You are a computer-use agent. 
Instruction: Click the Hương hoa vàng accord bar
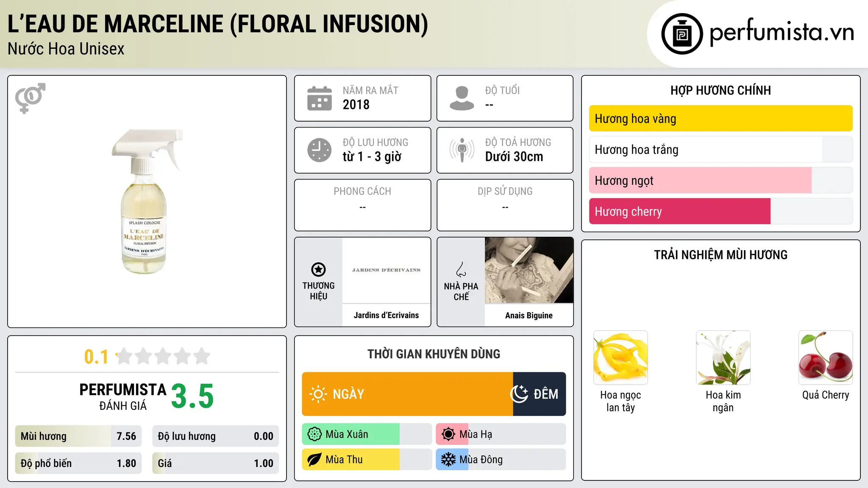coord(721,119)
